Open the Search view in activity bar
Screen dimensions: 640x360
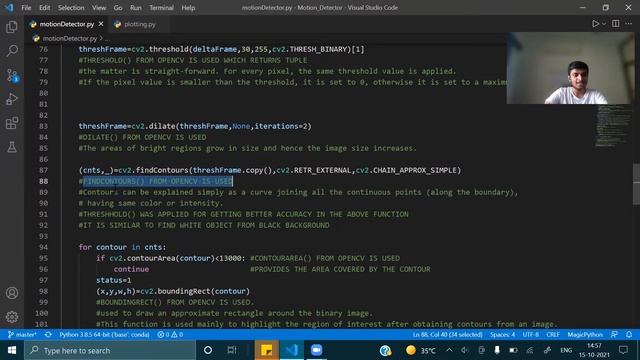tap(12, 51)
